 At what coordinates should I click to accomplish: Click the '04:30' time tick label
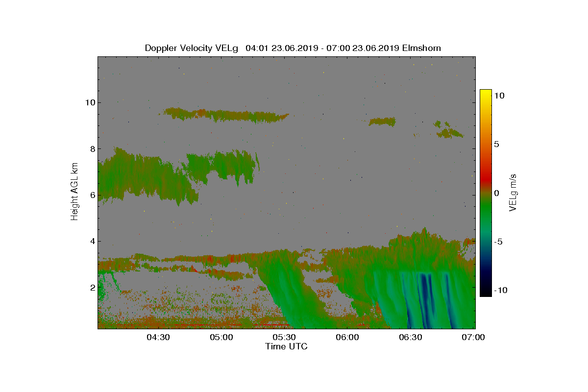pyautogui.click(x=158, y=337)
